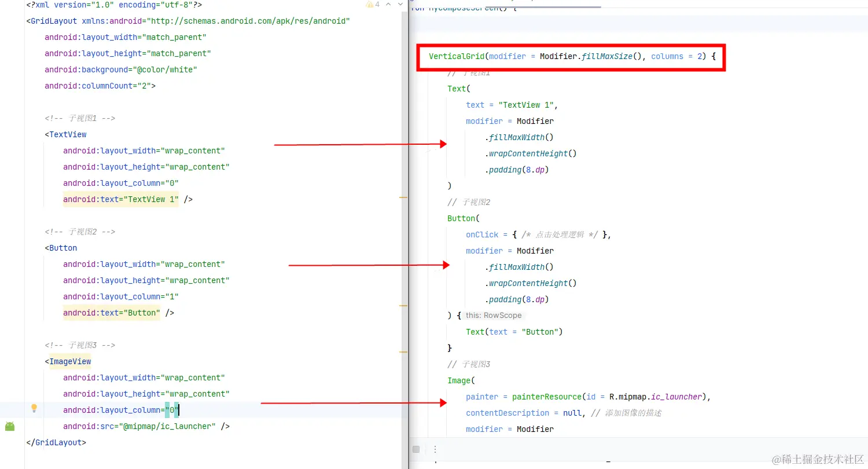Click the yellow stripe marker beside TextView line

click(x=404, y=197)
